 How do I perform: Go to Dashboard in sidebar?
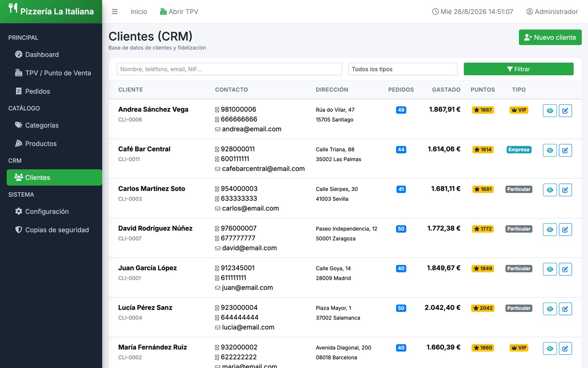[54, 54]
